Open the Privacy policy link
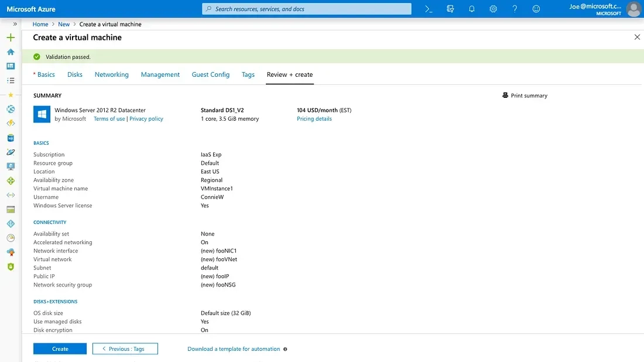Screen dimensions: 644x362 click(x=146, y=119)
